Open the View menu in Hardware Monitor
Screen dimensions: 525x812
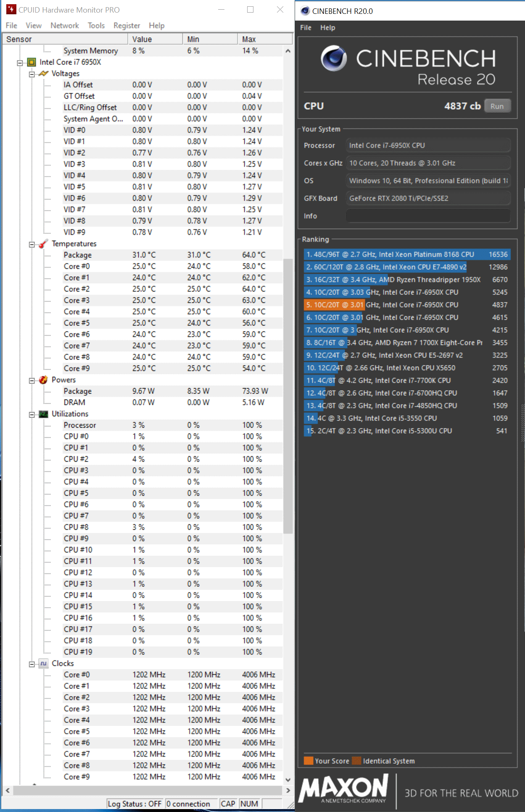tap(34, 26)
